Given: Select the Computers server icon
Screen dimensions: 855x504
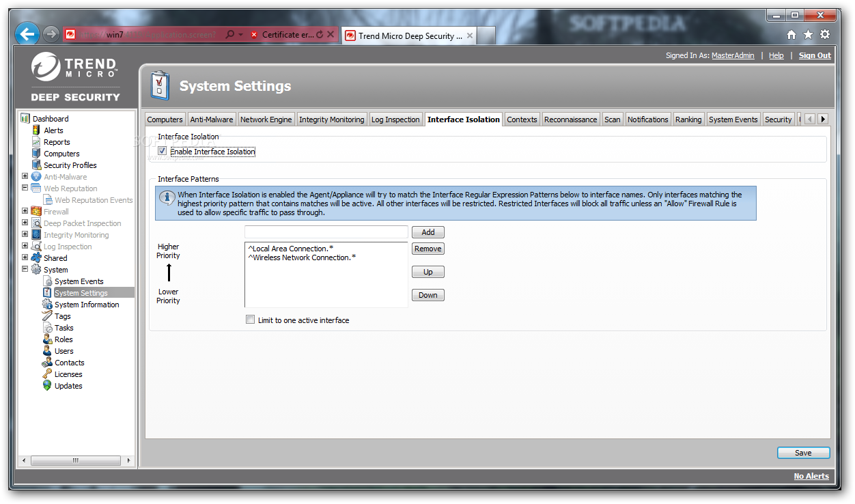Looking at the screenshot, I should click(36, 154).
